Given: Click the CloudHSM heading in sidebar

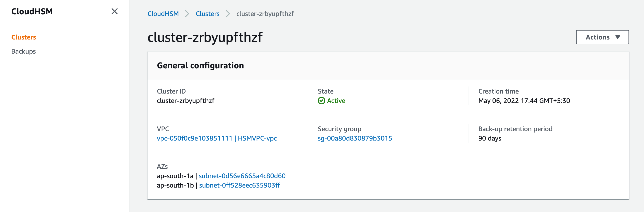Looking at the screenshot, I should pyautogui.click(x=32, y=11).
